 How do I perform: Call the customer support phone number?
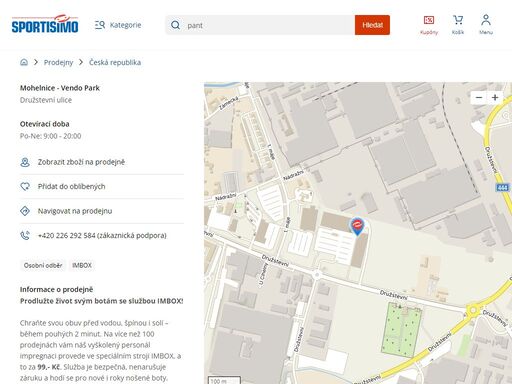pyautogui.click(x=102, y=236)
